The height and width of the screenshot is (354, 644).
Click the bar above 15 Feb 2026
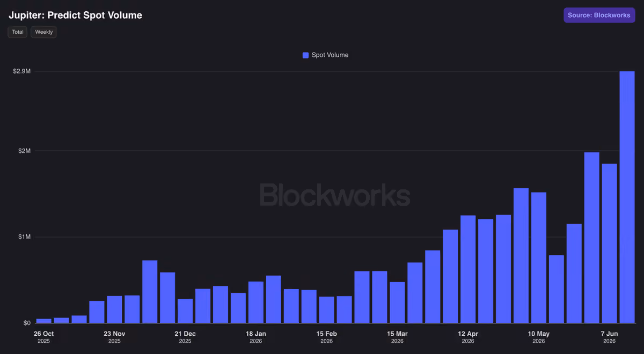[326, 310]
